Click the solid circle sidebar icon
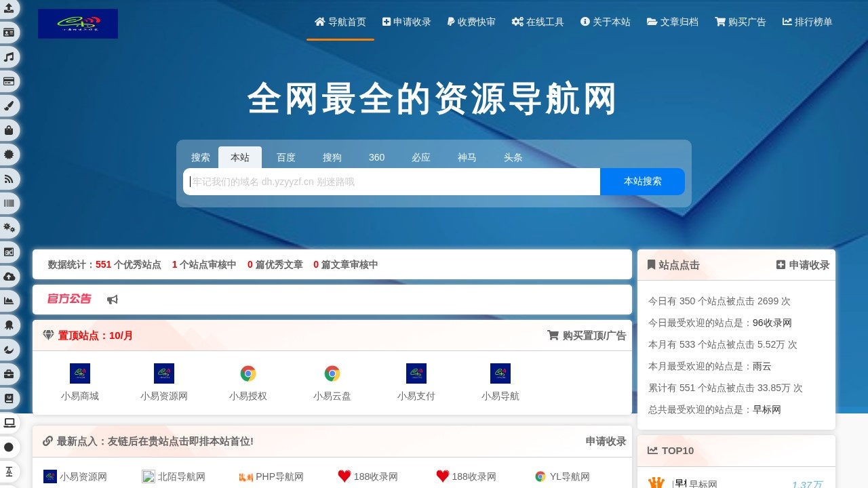 pyautogui.click(x=9, y=447)
